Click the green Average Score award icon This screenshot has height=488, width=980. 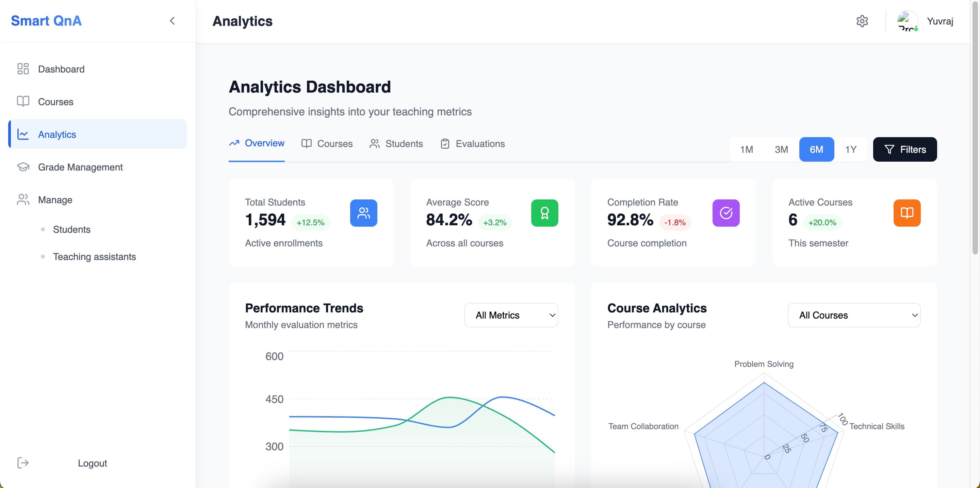point(545,213)
